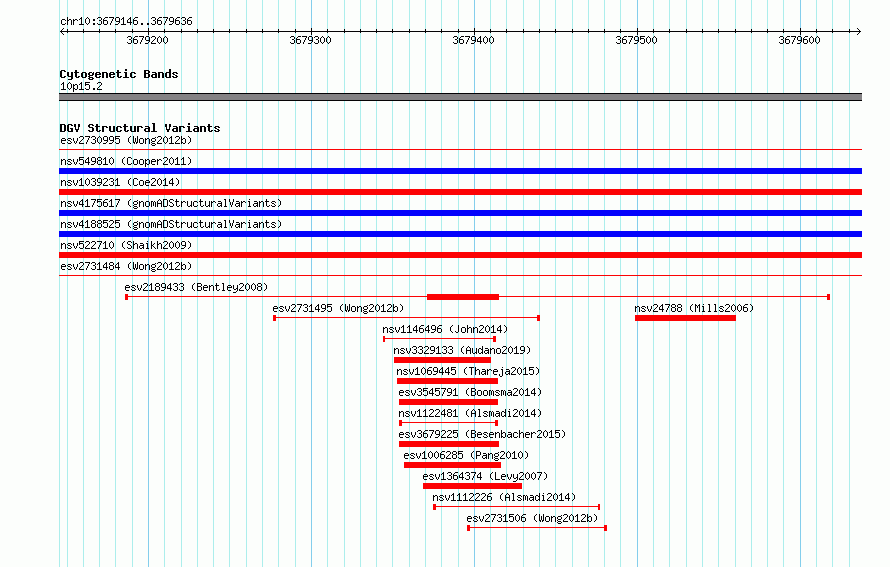Select the gray 10p15.2 cytogenetic band bar
This screenshot has width=890, height=567.
460,97
